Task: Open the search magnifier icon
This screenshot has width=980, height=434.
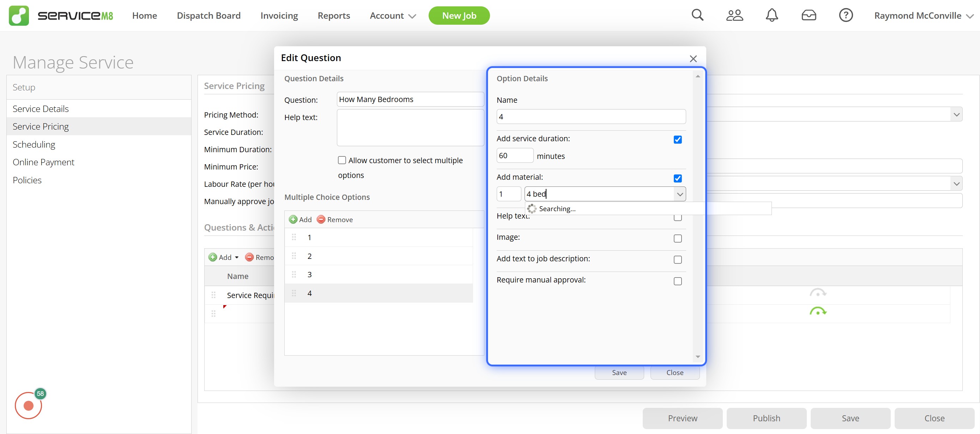Action: coord(697,15)
